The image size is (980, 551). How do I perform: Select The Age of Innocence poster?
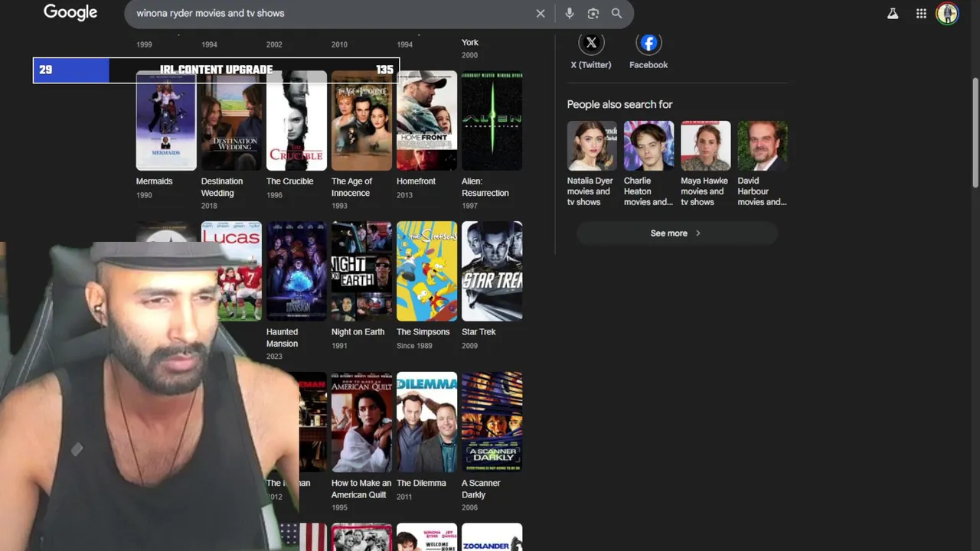coord(361,120)
